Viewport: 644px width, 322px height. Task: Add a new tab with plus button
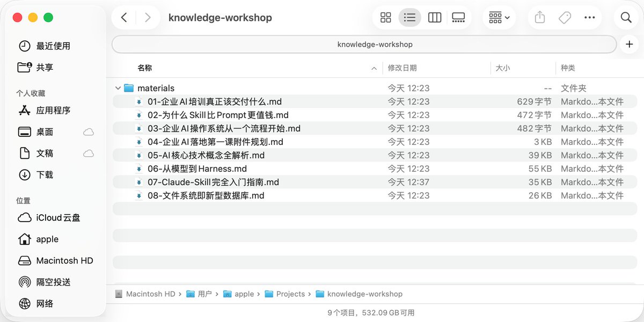tap(630, 45)
